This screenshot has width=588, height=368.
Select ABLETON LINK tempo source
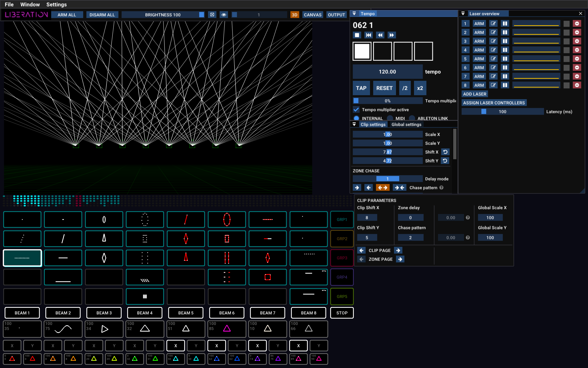coord(412,118)
